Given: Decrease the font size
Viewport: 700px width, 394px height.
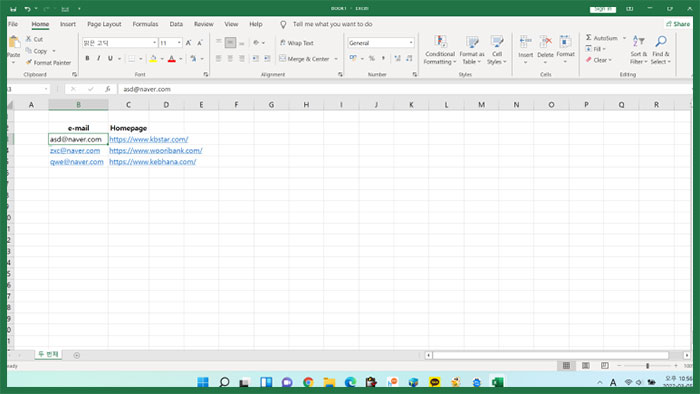Looking at the screenshot, I should (x=200, y=43).
